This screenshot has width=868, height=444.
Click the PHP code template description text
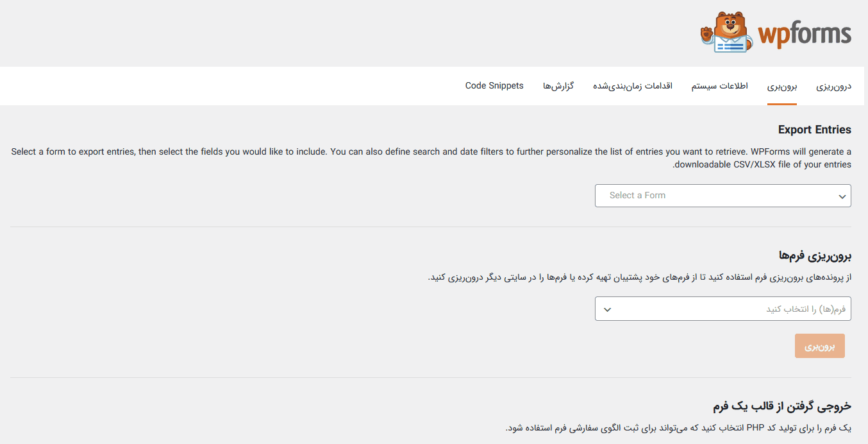pyautogui.click(x=678, y=428)
